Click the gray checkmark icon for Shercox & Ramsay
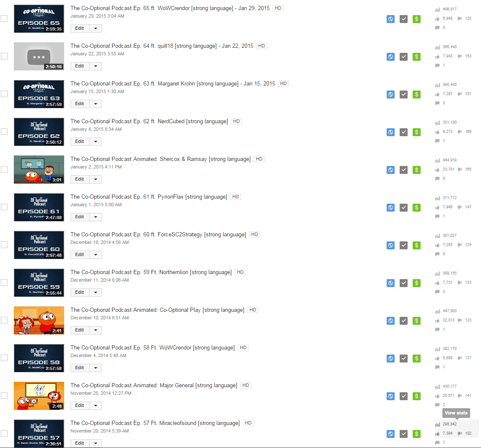 pyautogui.click(x=404, y=170)
